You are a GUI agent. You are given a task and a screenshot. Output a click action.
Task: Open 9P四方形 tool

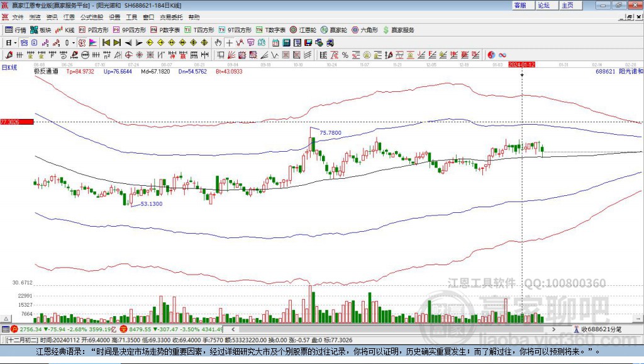[130, 30]
